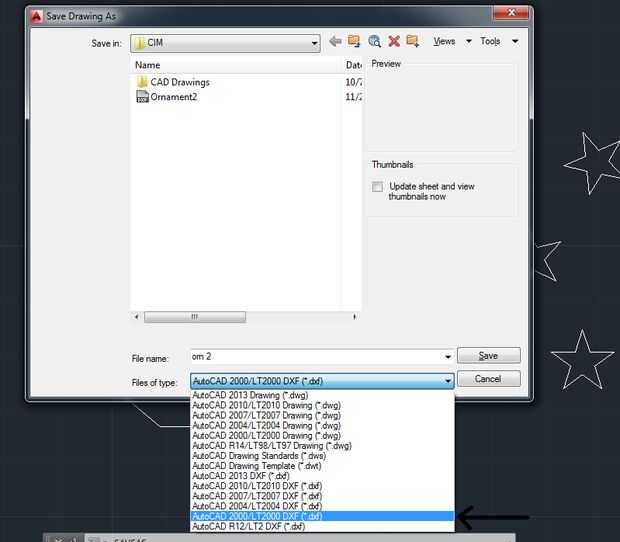Select AutoCAD 2004/LT2004 DXF (*.dxf) type
Viewport: 620px width, 542px height.
(322, 506)
